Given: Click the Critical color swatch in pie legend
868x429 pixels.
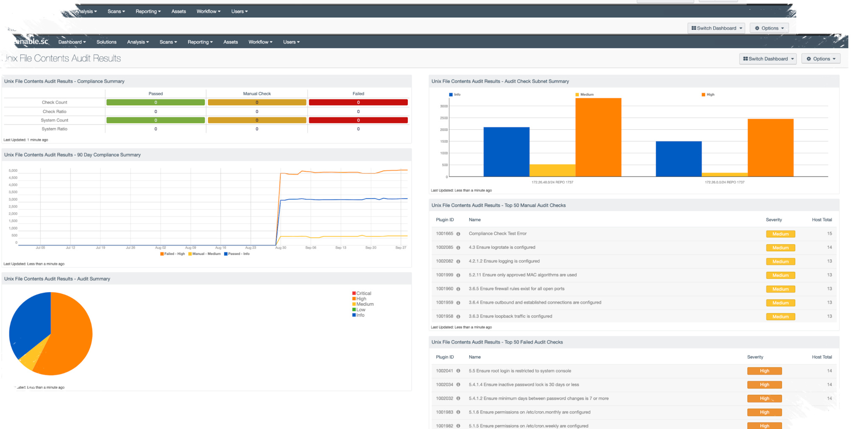Looking at the screenshot, I should (354, 293).
